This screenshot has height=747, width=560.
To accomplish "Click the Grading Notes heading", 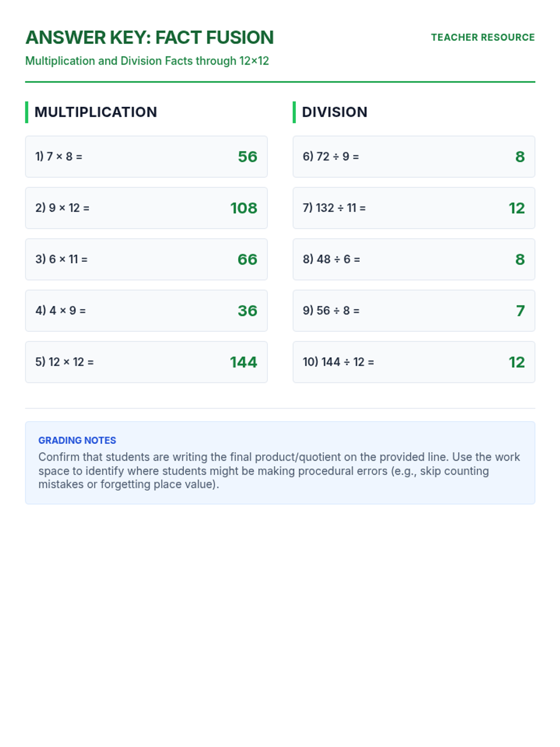I will point(77,440).
